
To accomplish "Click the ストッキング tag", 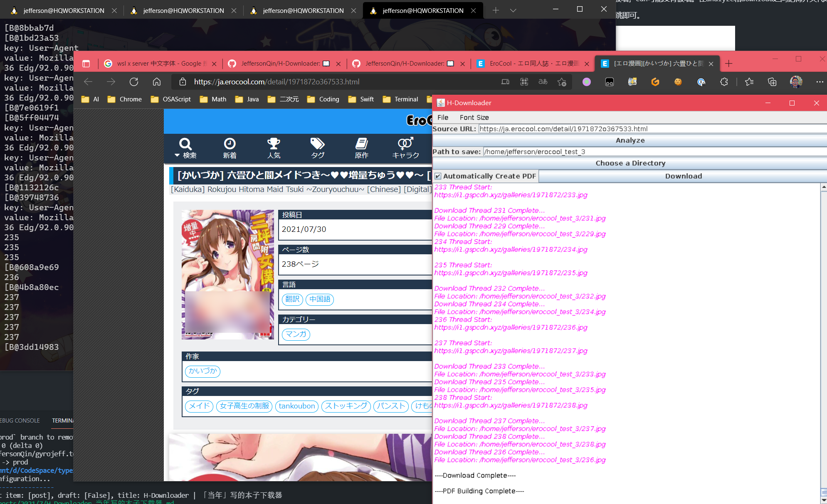I will tap(346, 406).
